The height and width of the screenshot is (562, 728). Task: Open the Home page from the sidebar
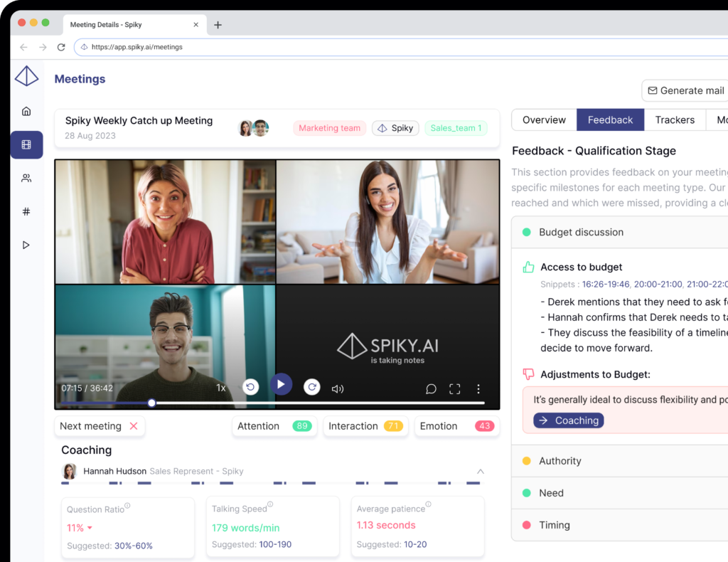click(x=26, y=111)
